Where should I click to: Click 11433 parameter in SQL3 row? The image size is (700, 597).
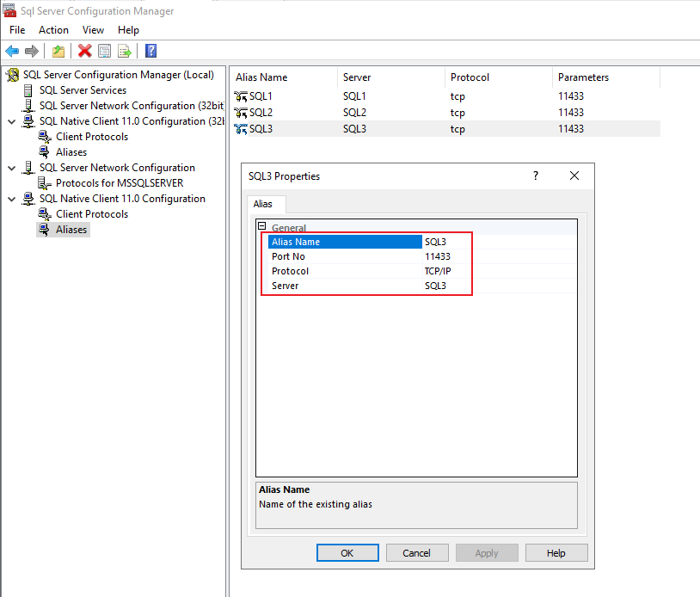coord(571,129)
